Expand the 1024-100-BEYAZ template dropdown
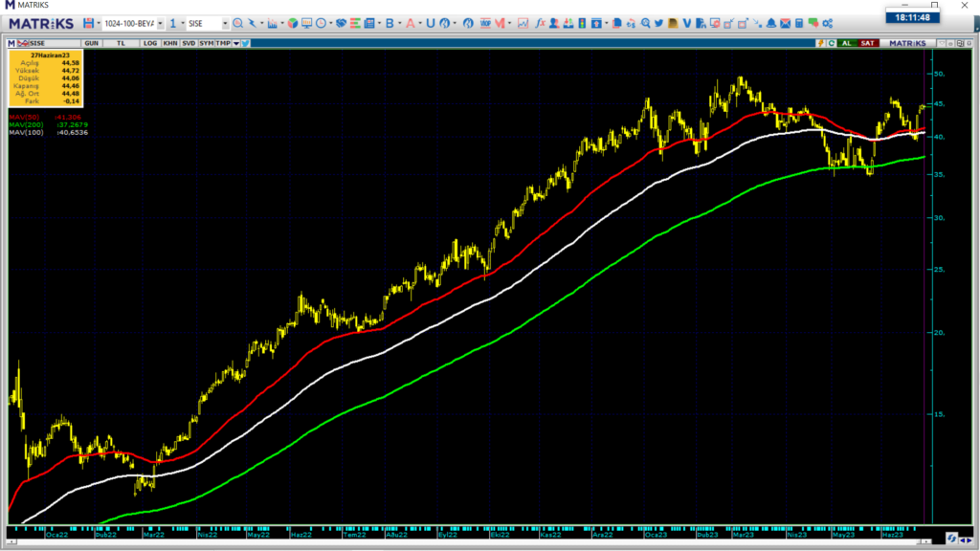This screenshot has height=551, width=980. click(x=159, y=23)
